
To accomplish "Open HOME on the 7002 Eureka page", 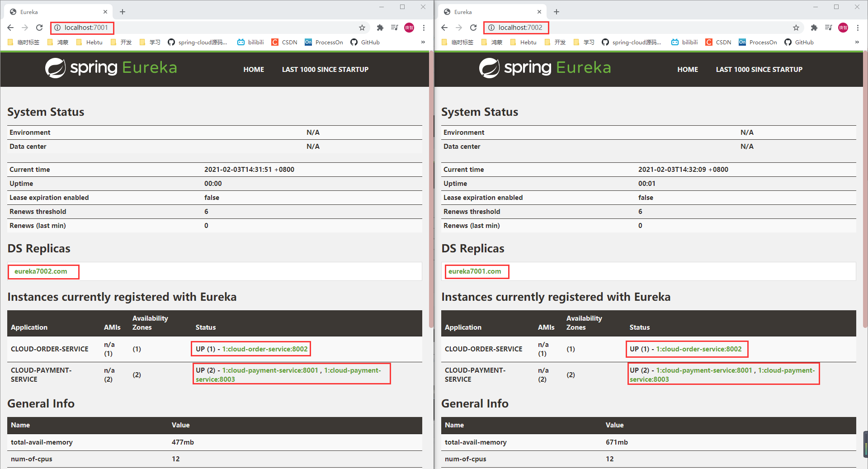I will (x=688, y=69).
